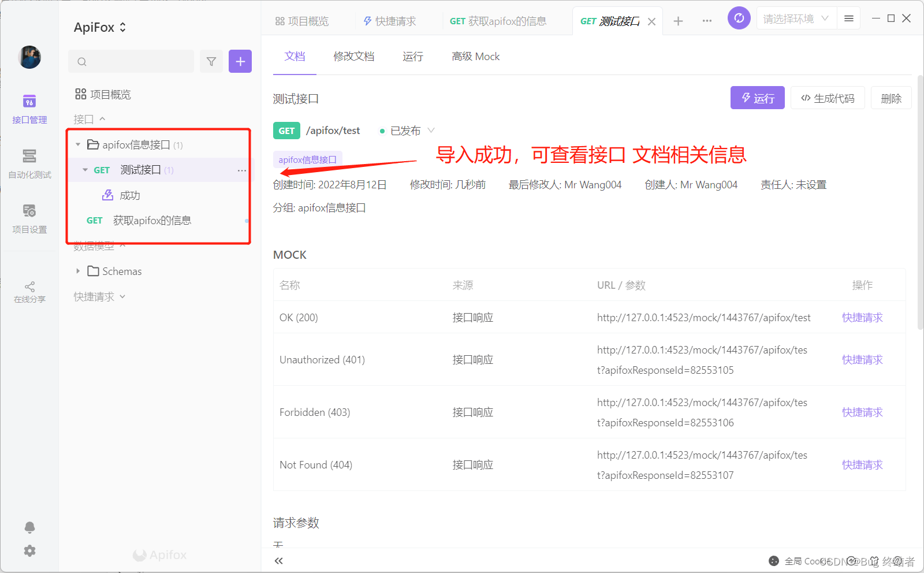Select the 文档 sub tab
The width and height of the screenshot is (924, 573).
click(295, 56)
